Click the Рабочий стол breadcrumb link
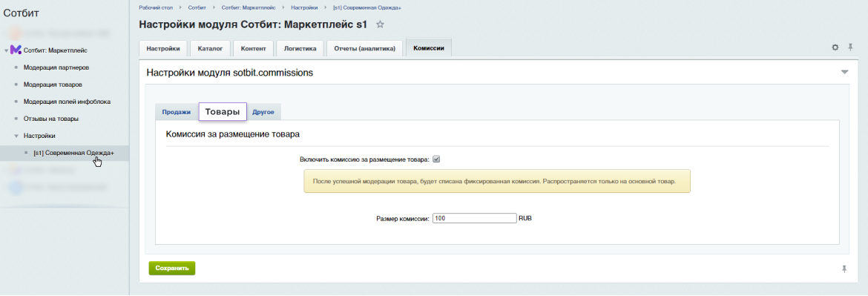The image size is (868, 296). click(155, 7)
